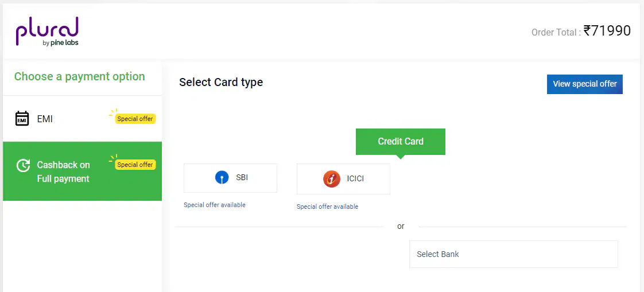The image size is (644, 292).
Task: Select Cashback on Full payment option
Action: [63, 172]
